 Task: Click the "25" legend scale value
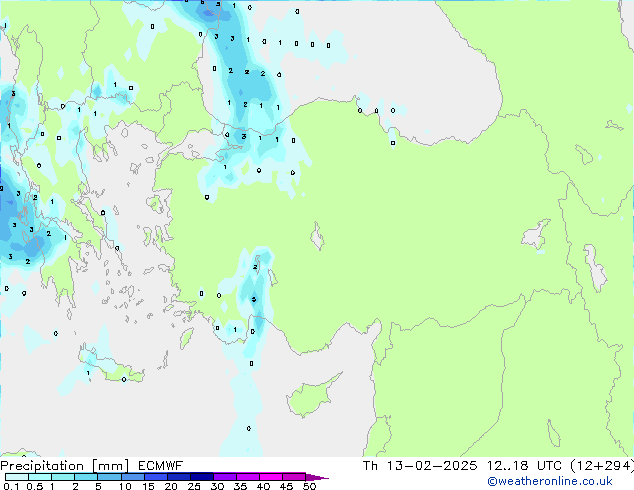[194, 486]
